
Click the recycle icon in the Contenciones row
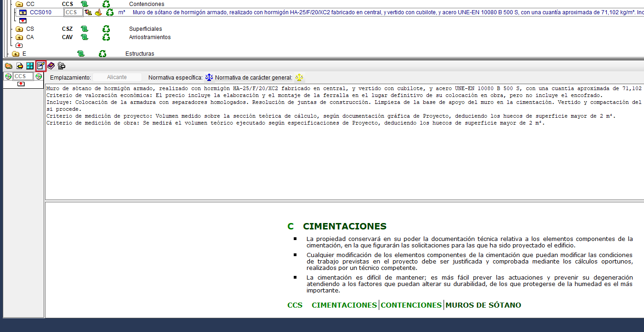coord(106,4)
